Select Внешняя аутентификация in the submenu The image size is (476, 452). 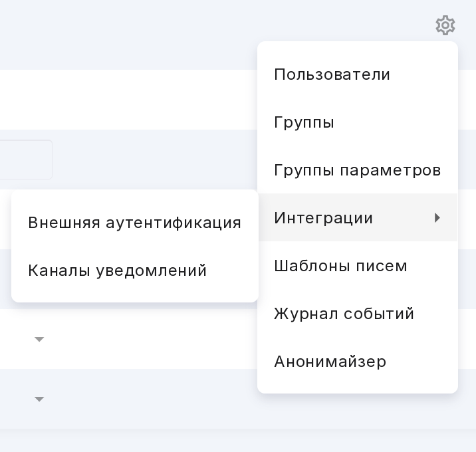click(x=135, y=223)
